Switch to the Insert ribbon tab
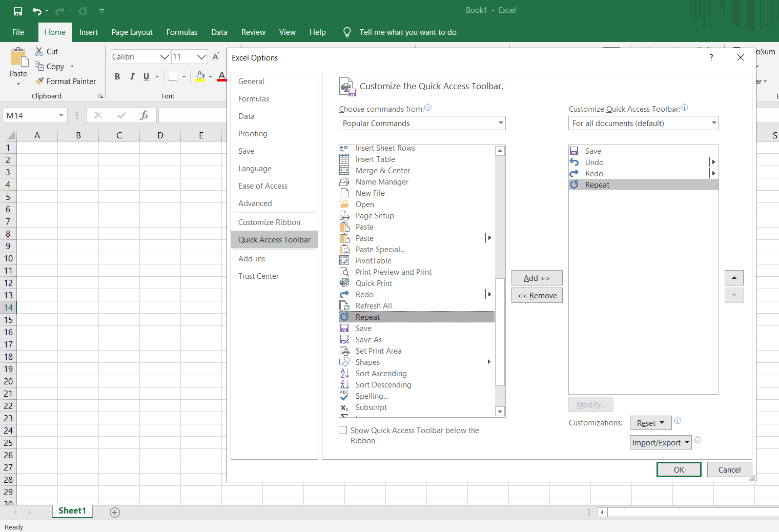The image size is (779, 532). coord(89,32)
